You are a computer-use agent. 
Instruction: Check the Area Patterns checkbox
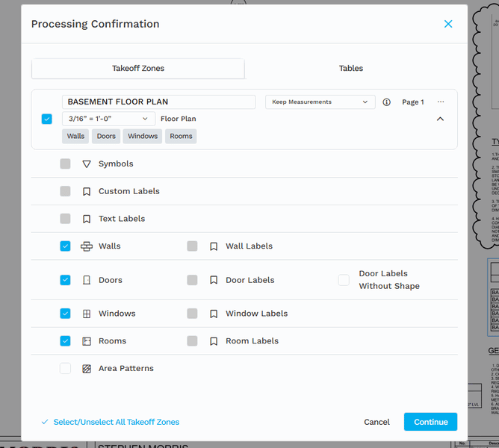coord(65,369)
